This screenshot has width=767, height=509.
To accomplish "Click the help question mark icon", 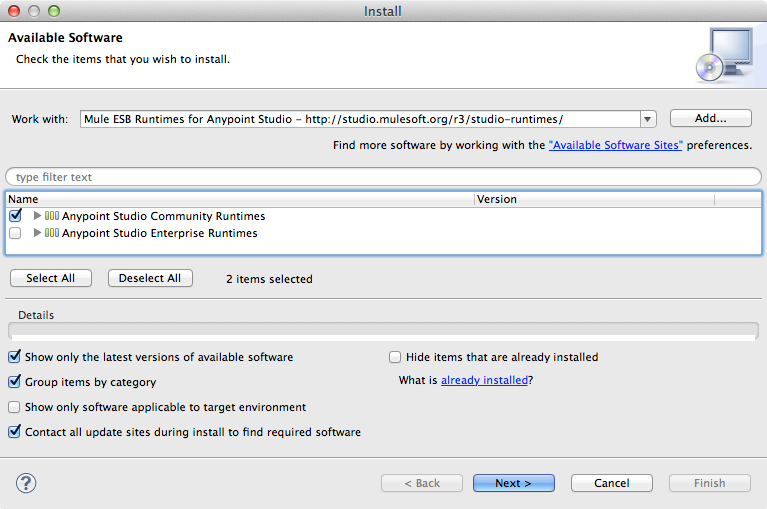I will 26,483.
